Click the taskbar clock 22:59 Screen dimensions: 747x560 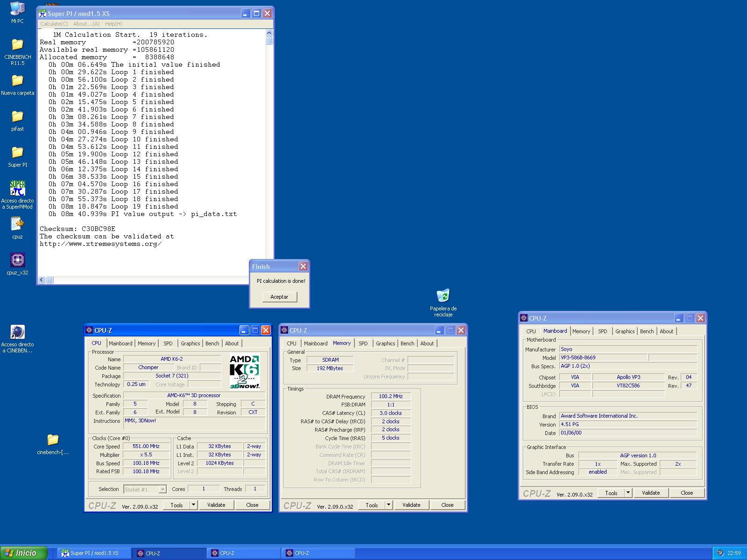tap(734, 553)
